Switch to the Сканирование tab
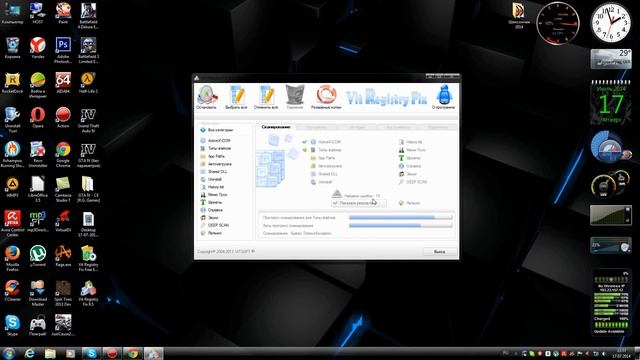640x360 pixels. pos(276,127)
